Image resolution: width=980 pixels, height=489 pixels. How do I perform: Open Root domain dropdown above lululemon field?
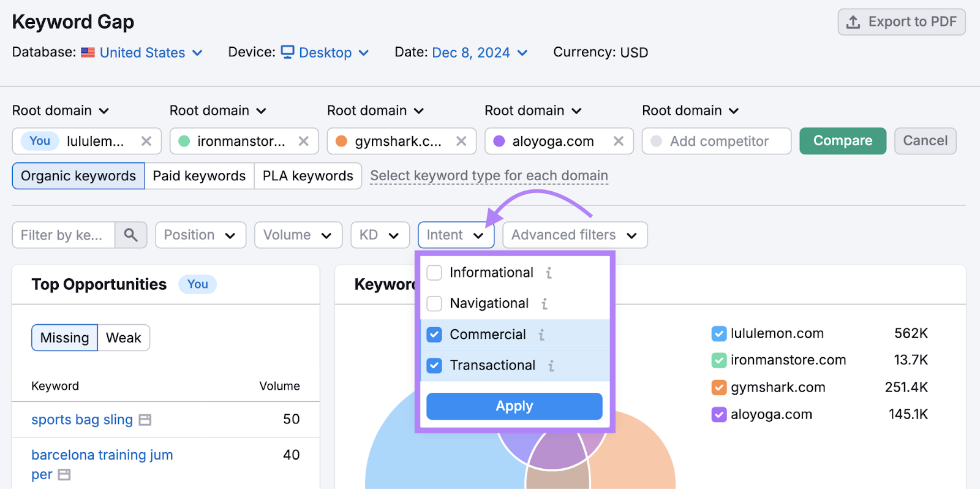click(x=61, y=111)
